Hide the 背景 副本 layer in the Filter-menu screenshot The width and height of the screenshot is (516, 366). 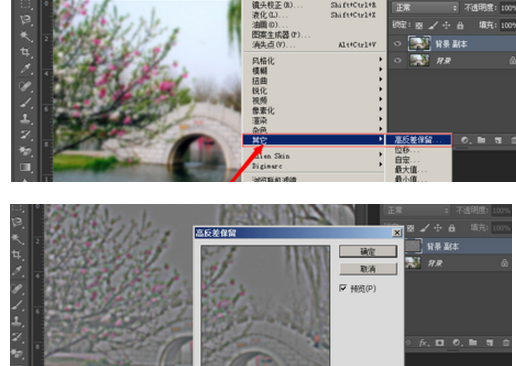tap(397, 44)
